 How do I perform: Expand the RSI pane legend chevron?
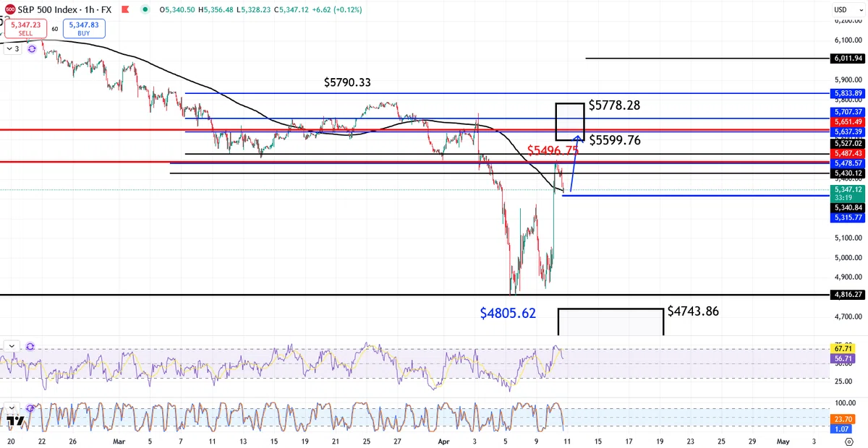pos(12,347)
